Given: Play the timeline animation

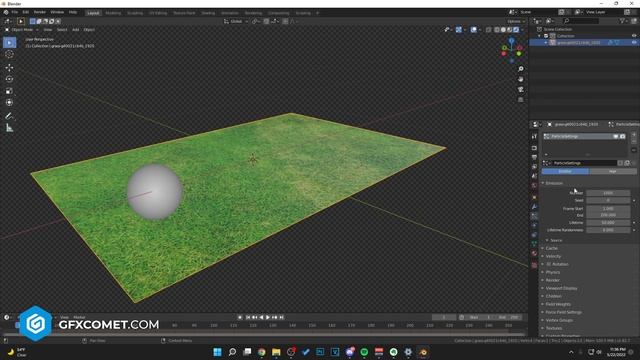Looking at the screenshot, I should click(x=268, y=317).
